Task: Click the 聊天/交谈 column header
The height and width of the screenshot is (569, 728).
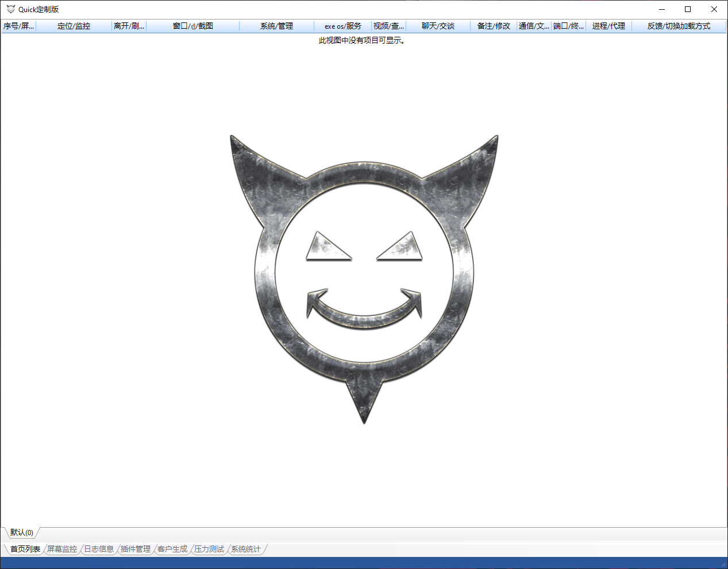Action: point(438,26)
